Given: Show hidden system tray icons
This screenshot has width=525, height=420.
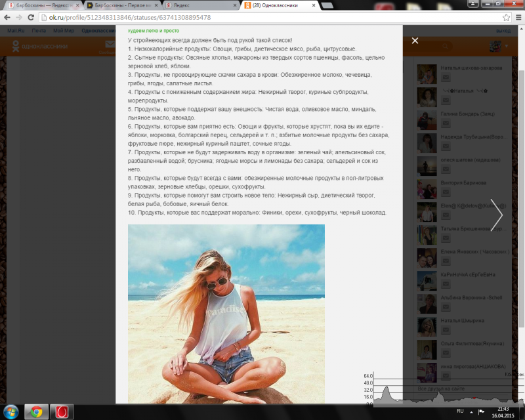Looking at the screenshot, I should (471, 412).
